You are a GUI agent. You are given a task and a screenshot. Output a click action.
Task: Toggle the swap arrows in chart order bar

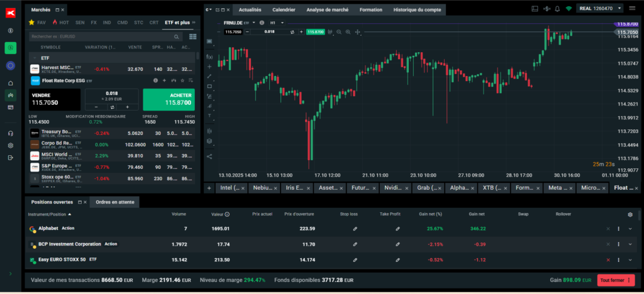[292, 32]
